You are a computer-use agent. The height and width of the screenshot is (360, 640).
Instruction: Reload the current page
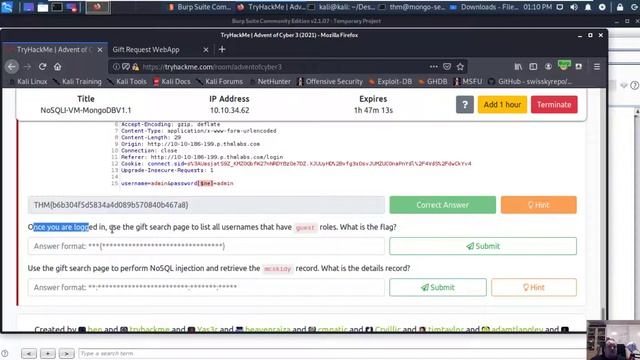pyautogui.click(x=42, y=67)
